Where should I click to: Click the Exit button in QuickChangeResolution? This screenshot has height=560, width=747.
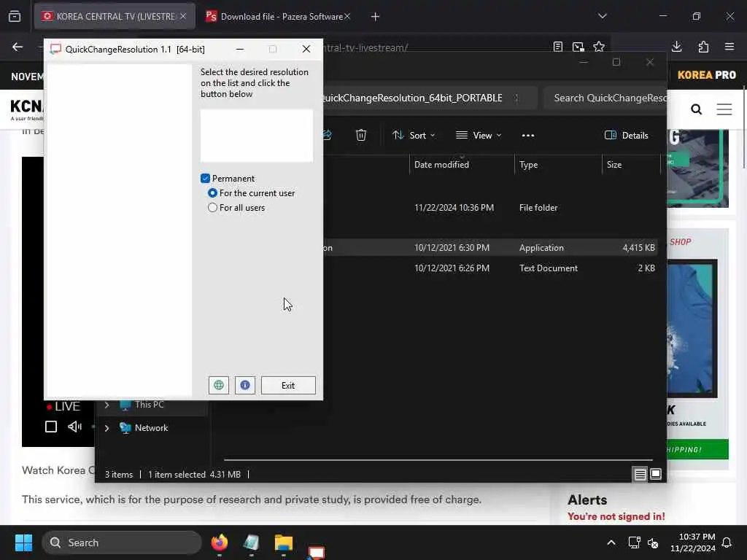pyautogui.click(x=288, y=385)
